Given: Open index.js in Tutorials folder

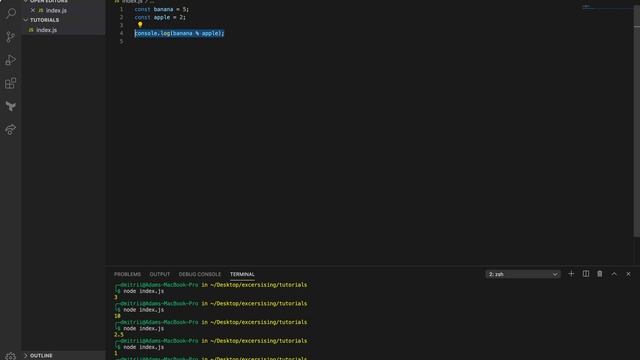Looking at the screenshot, I should (x=47, y=30).
